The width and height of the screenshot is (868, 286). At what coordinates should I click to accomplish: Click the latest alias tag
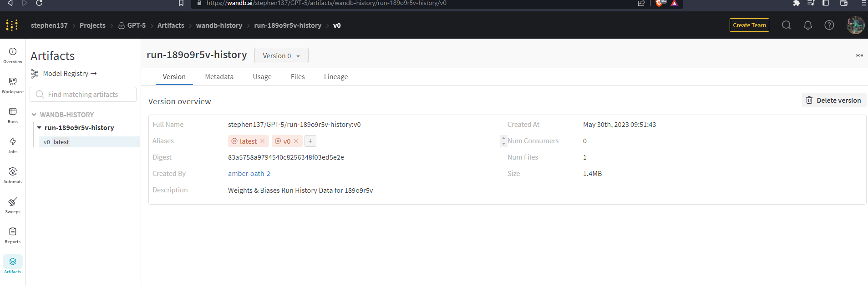pyautogui.click(x=248, y=141)
